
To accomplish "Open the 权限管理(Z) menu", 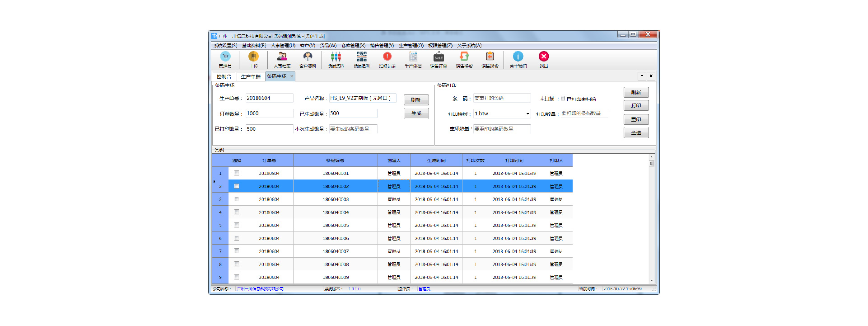I will click(x=440, y=46).
